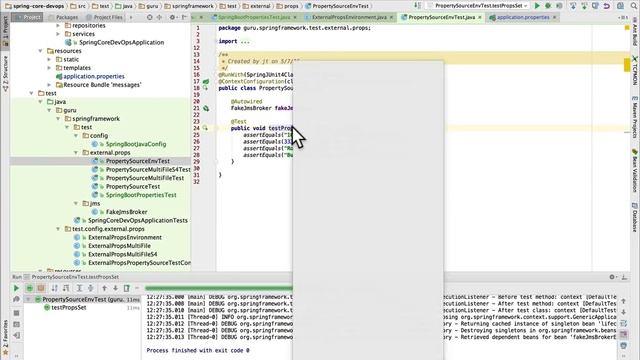640x360 pixels.
Task: Unfold the collapsed import block in the editor
Action: click(245, 41)
